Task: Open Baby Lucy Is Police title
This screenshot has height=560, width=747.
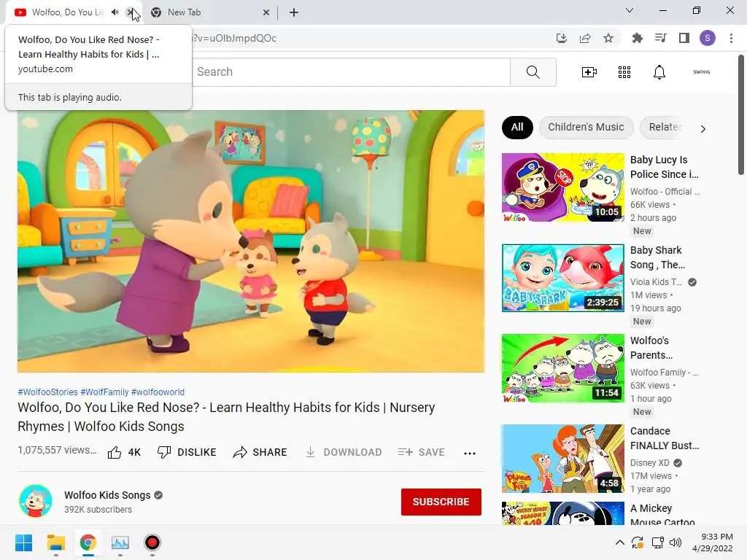Action: tap(665, 167)
